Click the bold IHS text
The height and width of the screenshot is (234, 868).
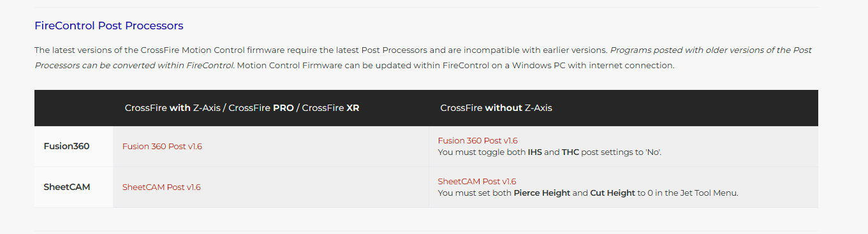[534, 152]
